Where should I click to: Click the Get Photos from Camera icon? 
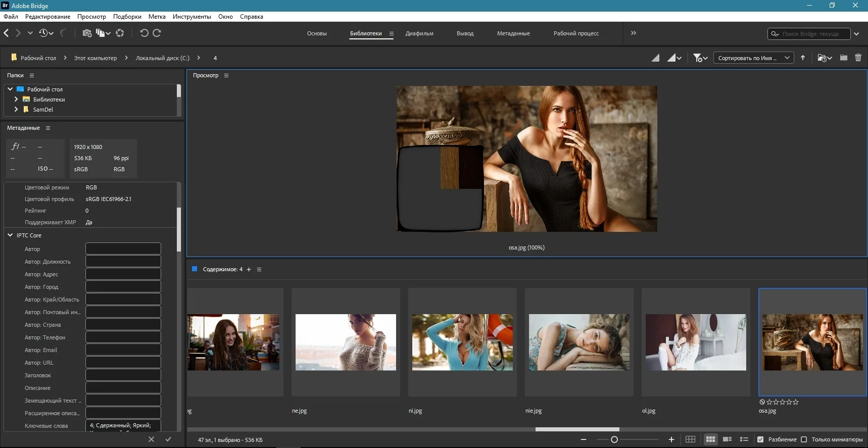87,33
